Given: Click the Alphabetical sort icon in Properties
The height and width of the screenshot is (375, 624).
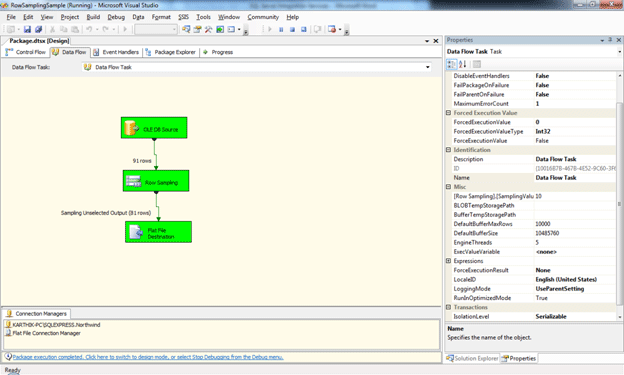Looking at the screenshot, I should [x=462, y=64].
